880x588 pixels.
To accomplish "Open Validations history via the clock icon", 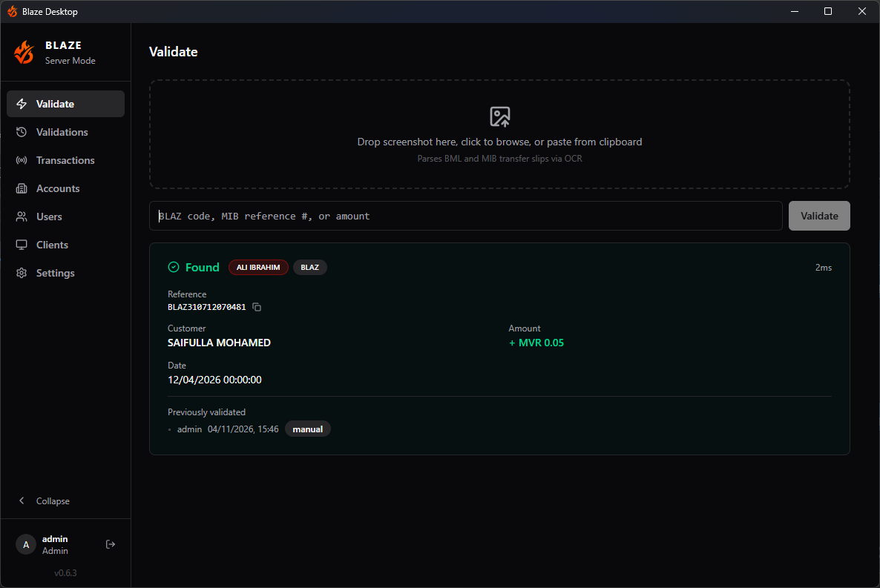I will coord(22,131).
